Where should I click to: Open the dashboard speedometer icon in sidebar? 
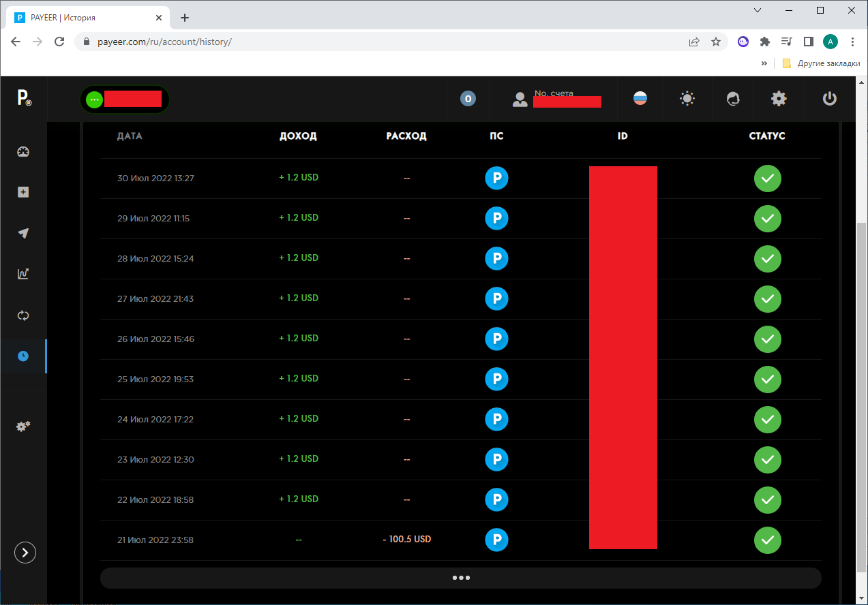point(23,152)
